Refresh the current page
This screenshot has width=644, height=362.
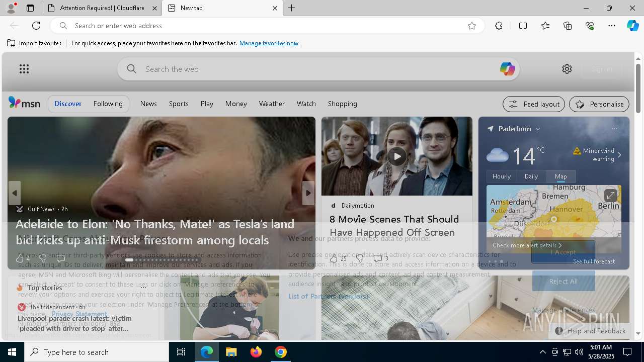36,26
